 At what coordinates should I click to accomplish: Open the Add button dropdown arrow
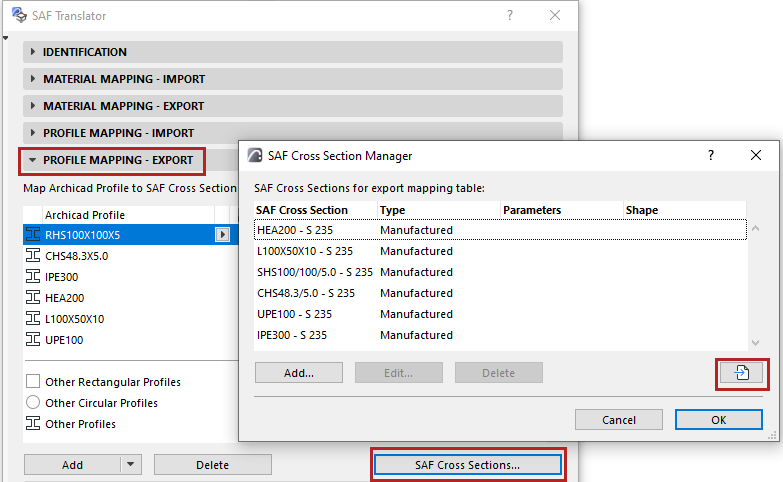pos(131,465)
